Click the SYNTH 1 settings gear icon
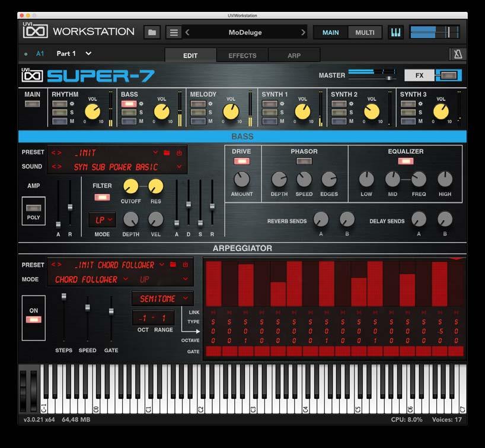Screen dimensions: 485x448 pos(282,104)
